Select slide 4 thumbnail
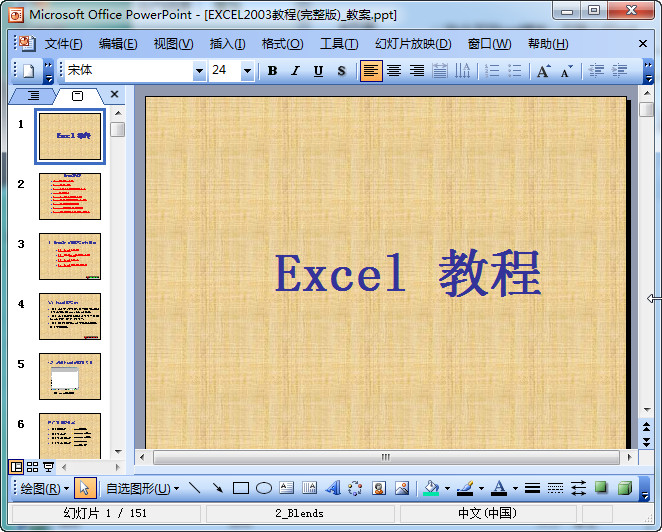The image size is (662, 532). point(70,316)
